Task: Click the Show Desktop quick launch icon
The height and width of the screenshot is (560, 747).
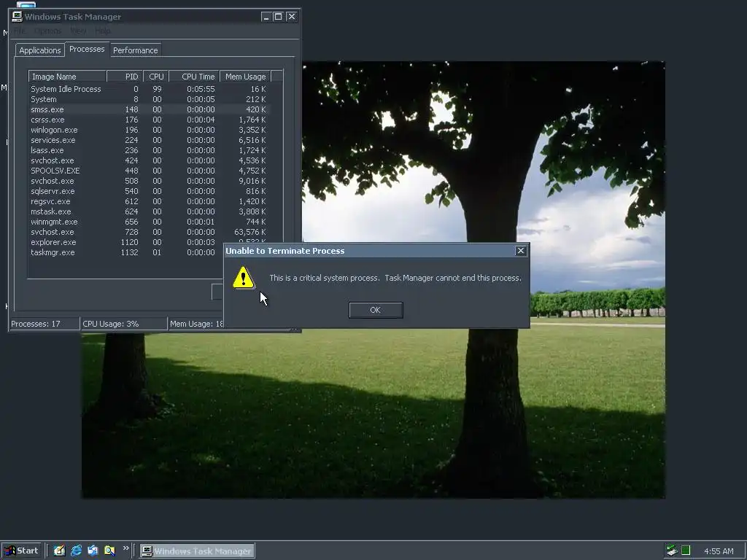Action: [59, 551]
